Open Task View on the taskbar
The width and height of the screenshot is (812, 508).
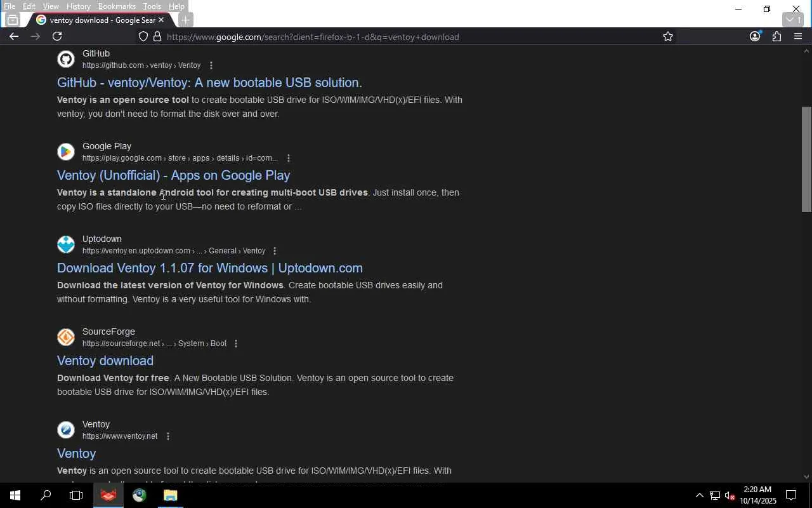pos(76,495)
